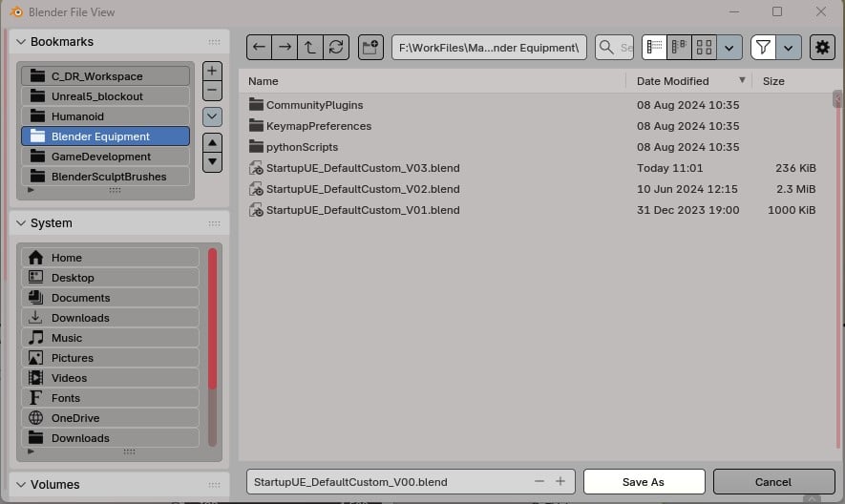The height and width of the screenshot is (504, 845).
Task: Increment the file name version number
Action: click(x=560, y=481)
